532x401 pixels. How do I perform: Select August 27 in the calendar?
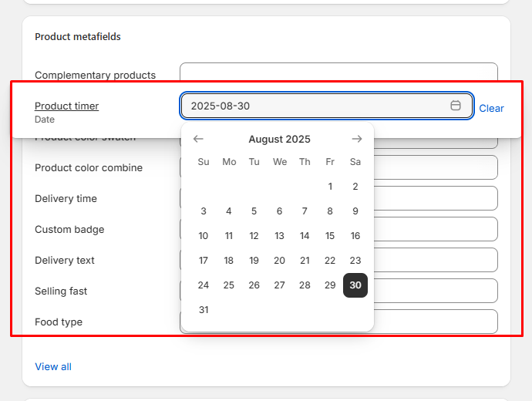(279, 285)
